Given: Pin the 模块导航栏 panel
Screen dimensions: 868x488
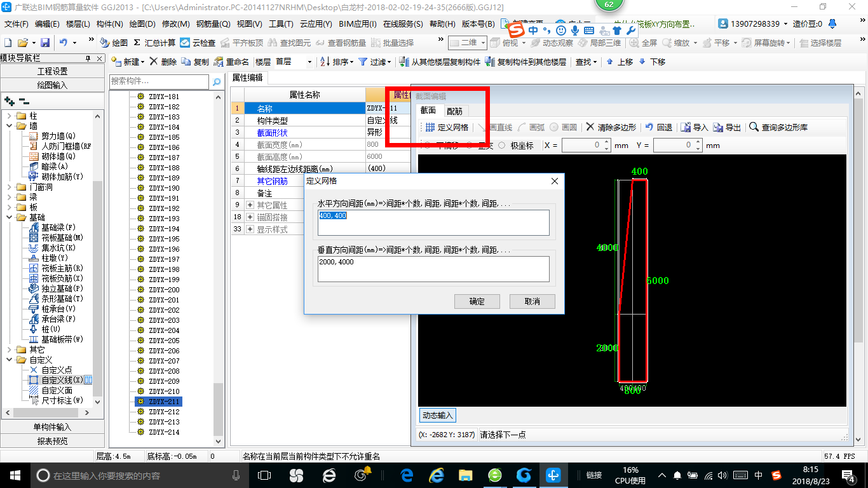Looking at the screenshot, I should pos(88,58).
